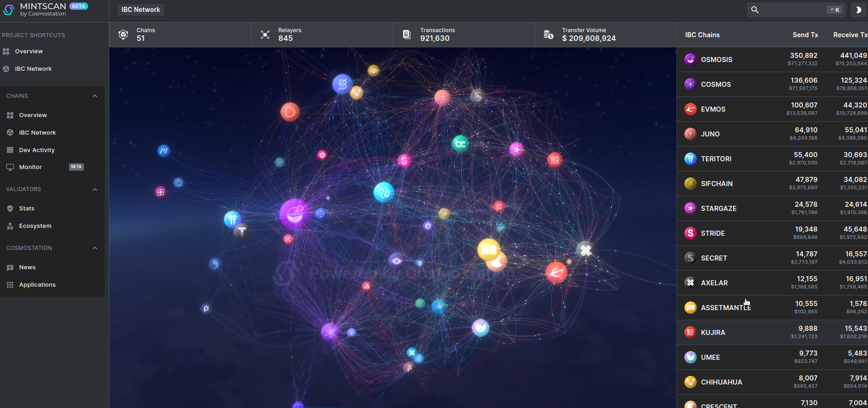Click the Mintscan logo icon

(9, 9)
